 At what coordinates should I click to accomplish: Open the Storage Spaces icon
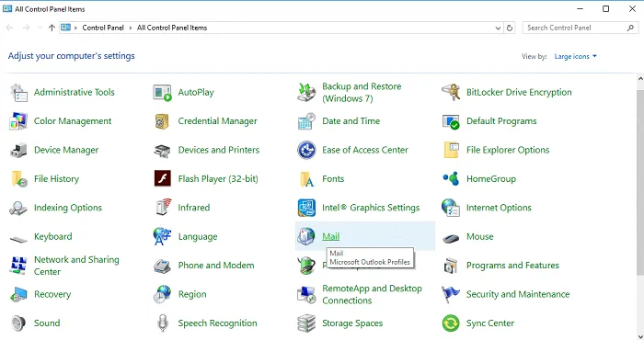[306, 323]
